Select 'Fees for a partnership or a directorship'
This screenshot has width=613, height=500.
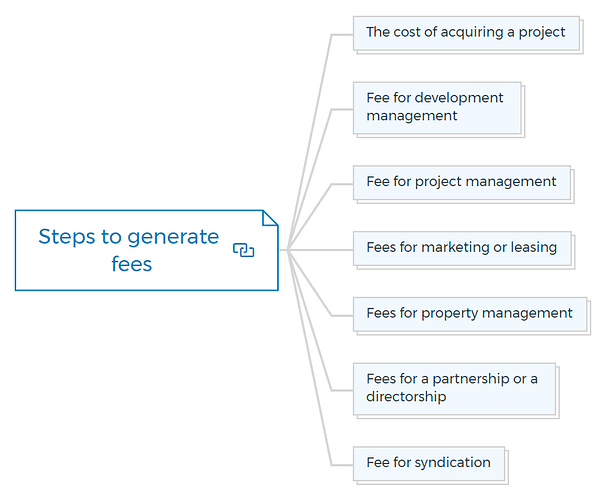tap(454, 389)
